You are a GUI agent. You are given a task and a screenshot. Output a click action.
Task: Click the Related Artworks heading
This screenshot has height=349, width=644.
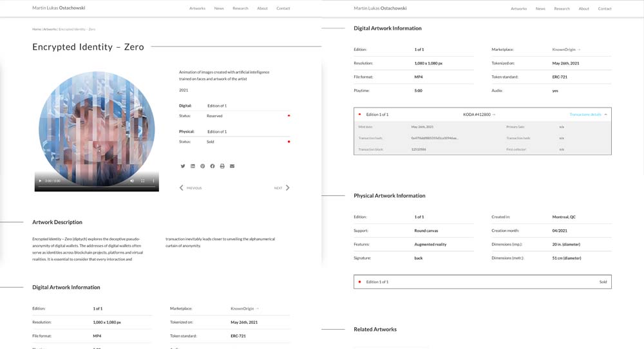tap(375, 329)
